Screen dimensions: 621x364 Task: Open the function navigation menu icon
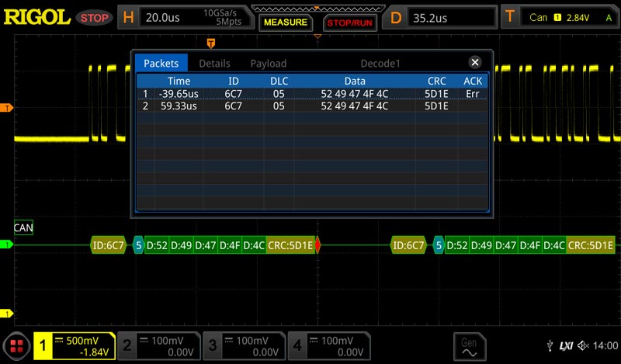(16, 346)
